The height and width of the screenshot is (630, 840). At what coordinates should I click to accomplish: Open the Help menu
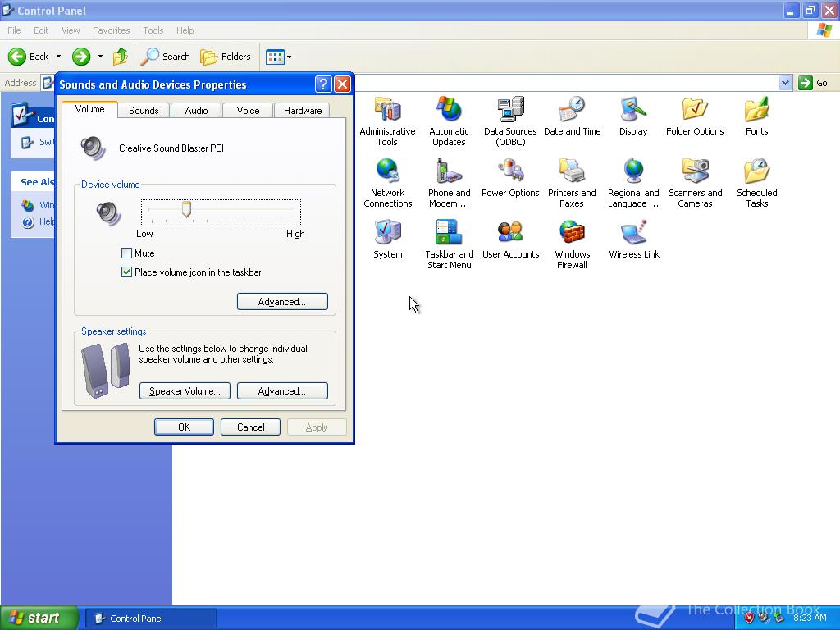185,30
